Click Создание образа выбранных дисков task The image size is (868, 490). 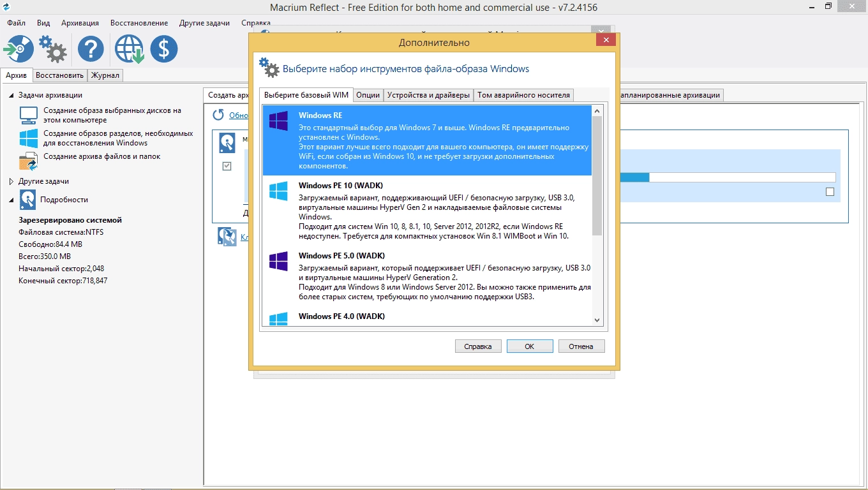(112, 115)
